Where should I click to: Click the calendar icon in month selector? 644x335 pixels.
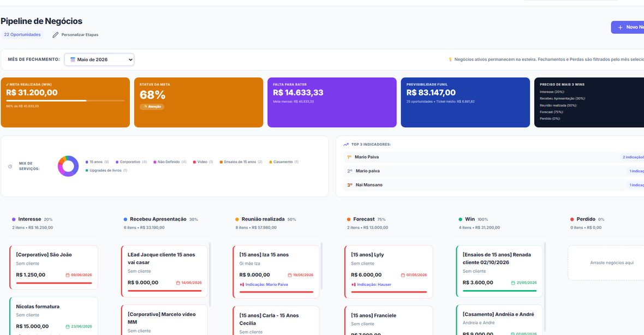tap(73, 59)
